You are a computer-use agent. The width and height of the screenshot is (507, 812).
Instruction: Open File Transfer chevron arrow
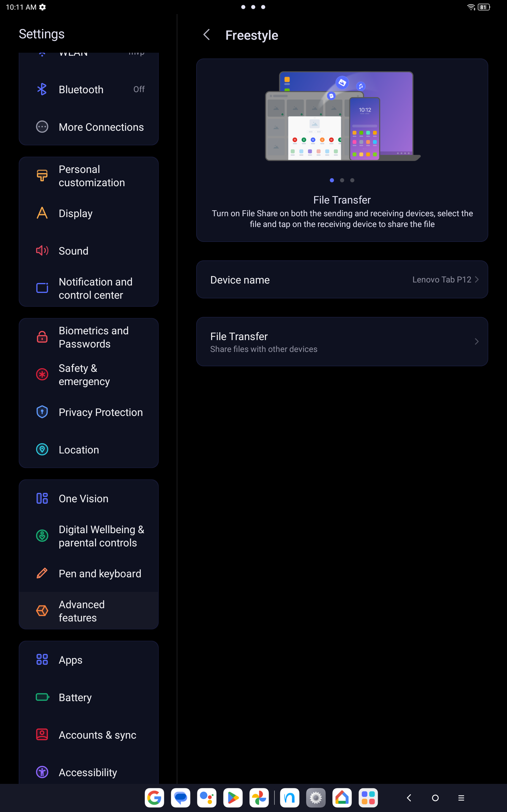click(476, 341)
